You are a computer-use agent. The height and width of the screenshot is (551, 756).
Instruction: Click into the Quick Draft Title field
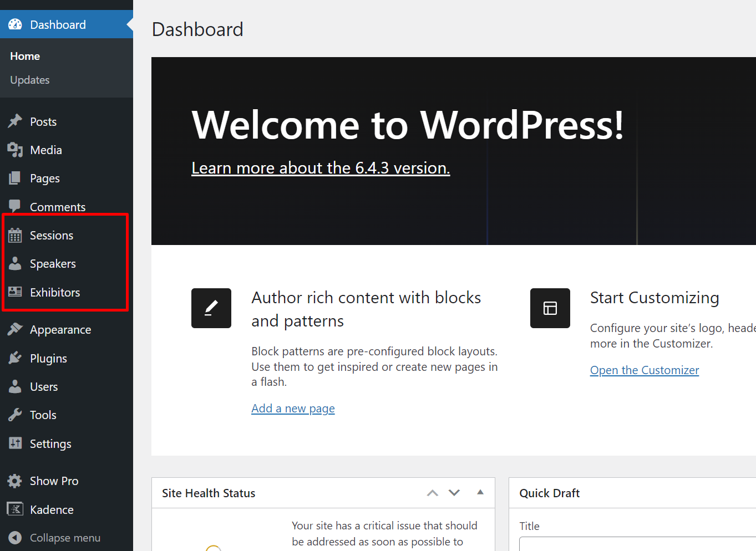coord(637,544)
